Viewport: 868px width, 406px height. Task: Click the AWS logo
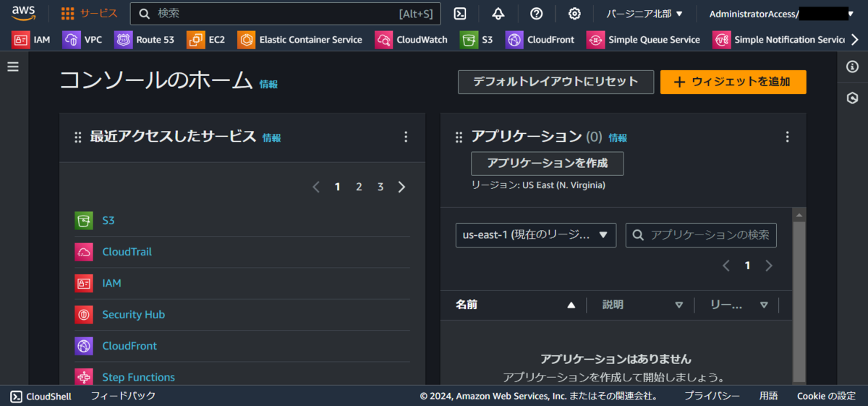24,13
